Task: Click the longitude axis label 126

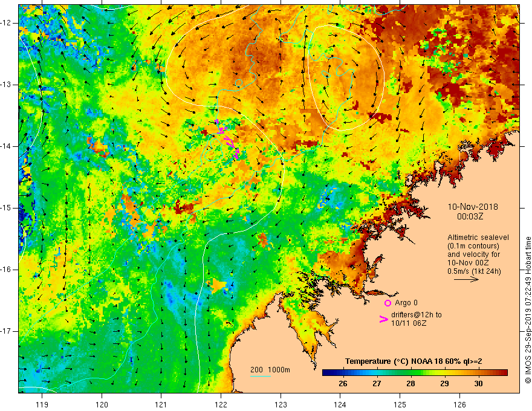Action: click(x=459, y=404)
